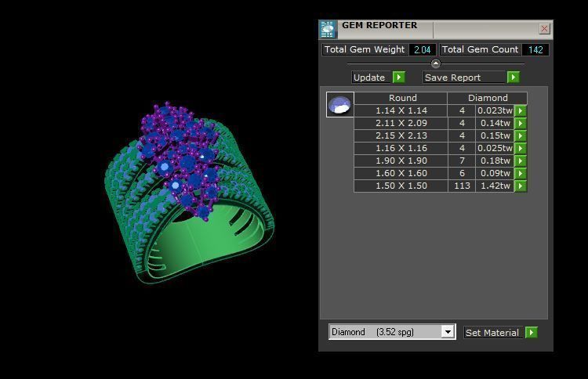The height and width of the screenshot is (379, 588).
Task: Click the 0.023tw weight cell
Action: 495,111
